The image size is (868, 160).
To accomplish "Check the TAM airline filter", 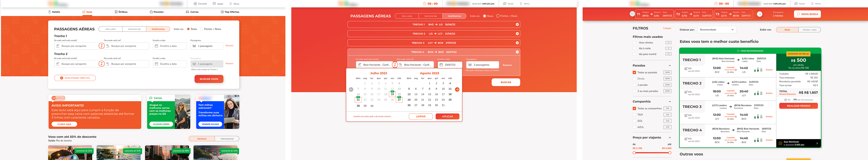I will [634, 115].
